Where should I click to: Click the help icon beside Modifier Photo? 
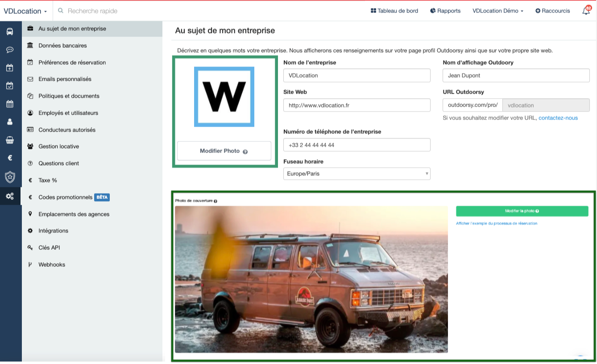click(x=245, y=152)
